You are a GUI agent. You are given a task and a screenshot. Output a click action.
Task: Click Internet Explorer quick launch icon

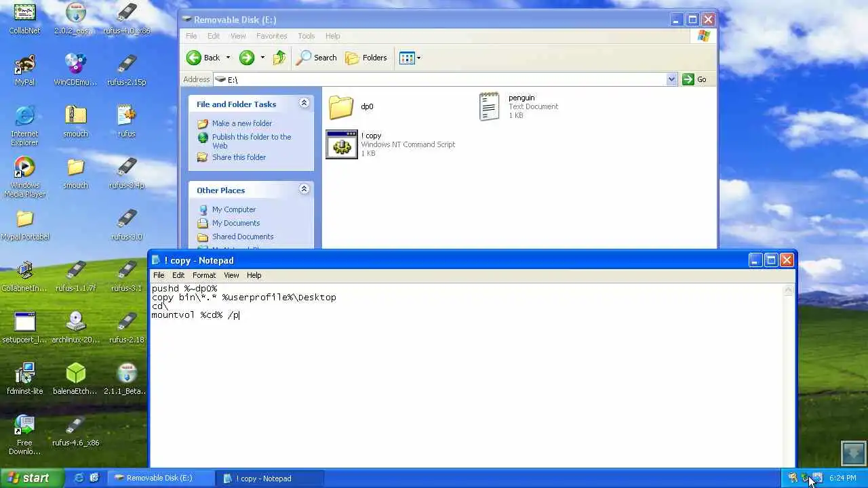tap(79, 478)
